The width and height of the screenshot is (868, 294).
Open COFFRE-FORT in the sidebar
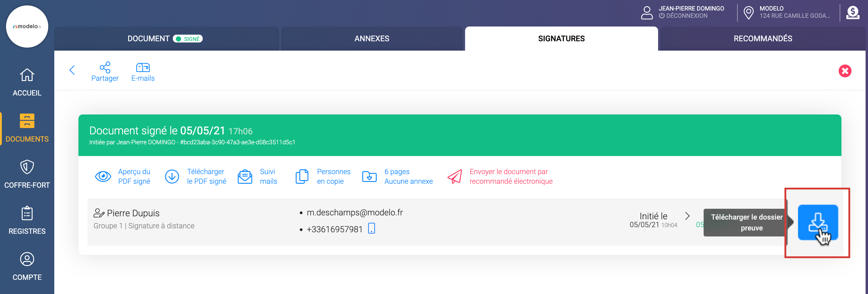click(27, 174)
